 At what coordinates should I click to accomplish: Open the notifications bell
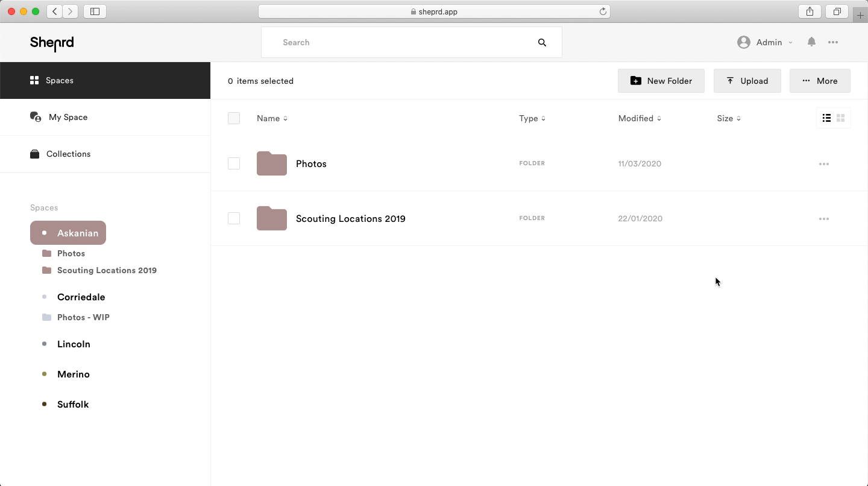[811, 42]
